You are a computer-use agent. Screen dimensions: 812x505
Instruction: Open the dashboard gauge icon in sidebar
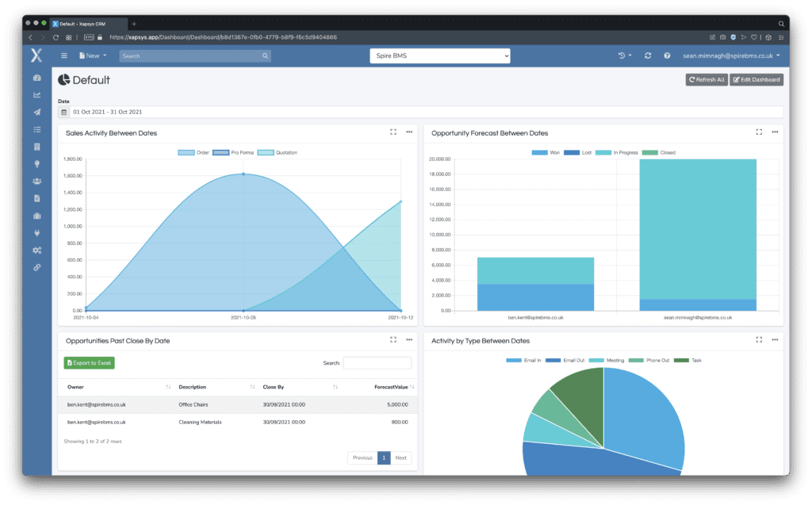pos(36,78)
